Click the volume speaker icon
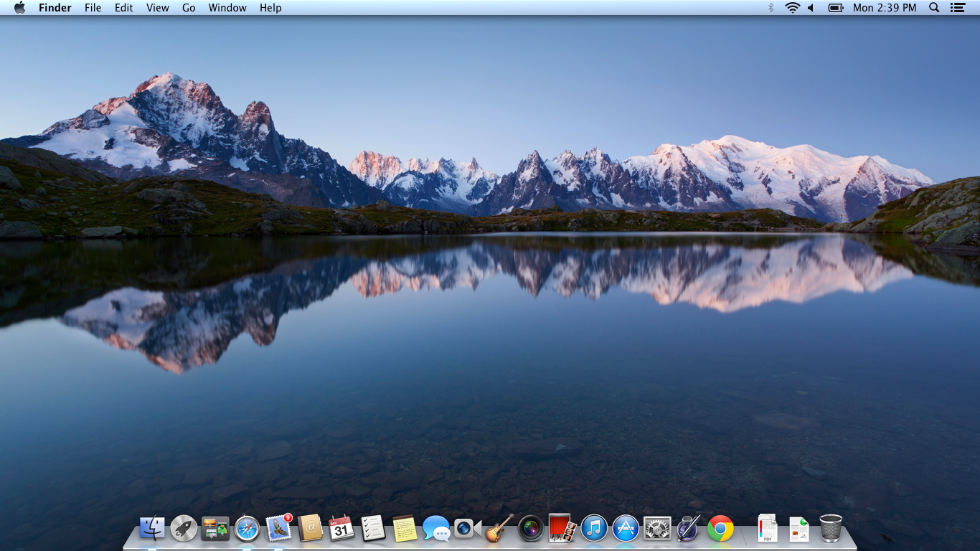The image size is (980, 551). [x=811, y=7]
